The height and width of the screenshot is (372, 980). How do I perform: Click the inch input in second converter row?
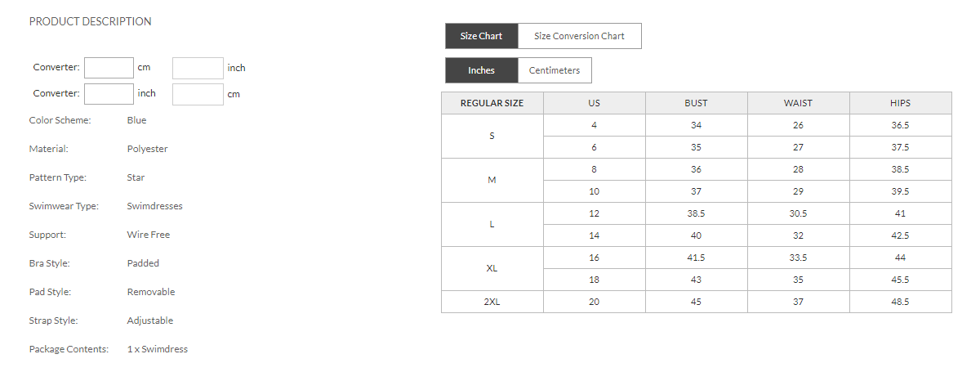[109, 94]
